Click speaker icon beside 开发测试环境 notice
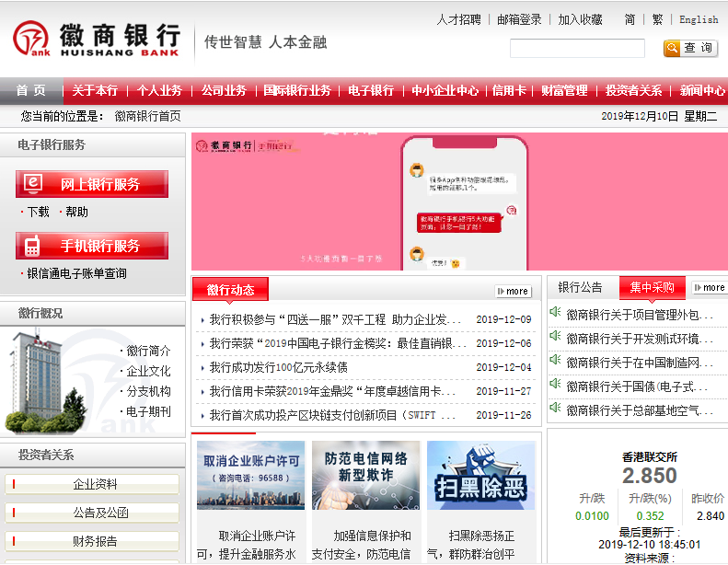This screenshot has width=728, height=565. [555, 335]
